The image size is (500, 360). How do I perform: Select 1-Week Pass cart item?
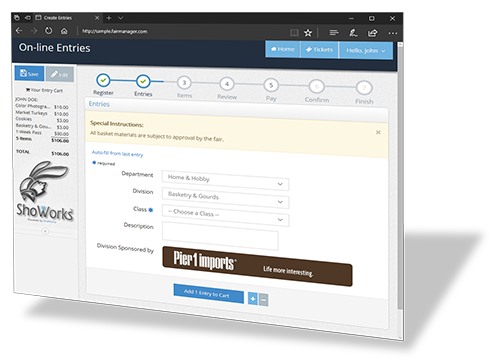42,133
